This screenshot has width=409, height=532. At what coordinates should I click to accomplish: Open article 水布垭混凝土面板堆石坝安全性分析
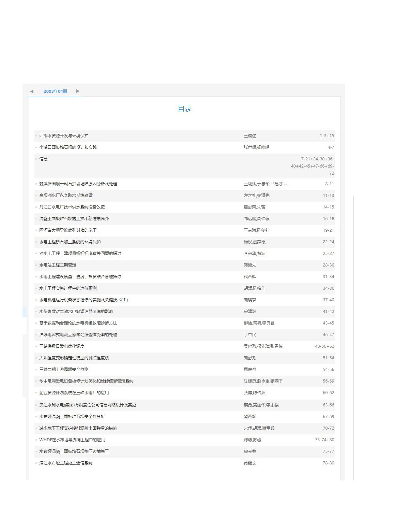(72, 417)
